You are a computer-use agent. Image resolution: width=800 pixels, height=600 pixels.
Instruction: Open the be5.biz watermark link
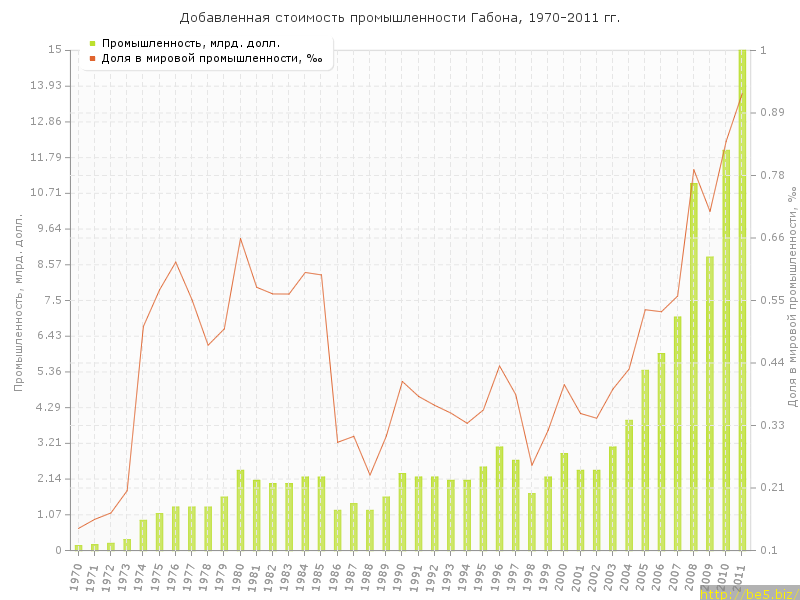[748, 593]
